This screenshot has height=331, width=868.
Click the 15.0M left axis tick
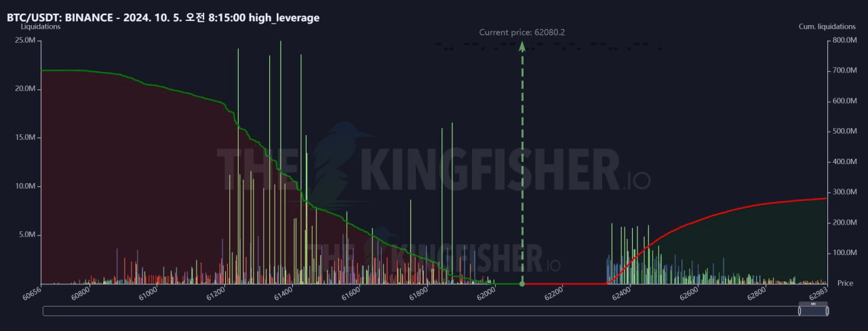(x=24, y=138)
